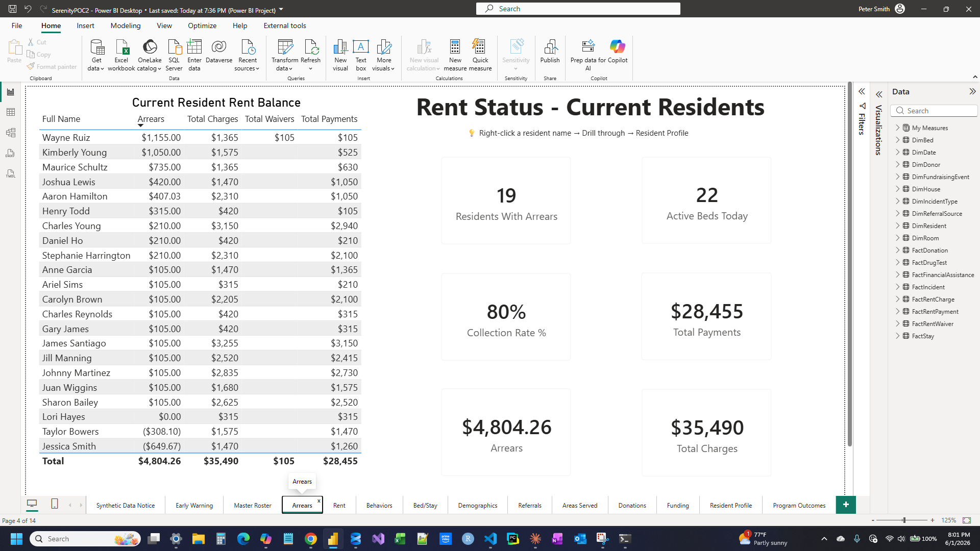
Task: Open the External tools tab
Action: click(x=285, y=26)
